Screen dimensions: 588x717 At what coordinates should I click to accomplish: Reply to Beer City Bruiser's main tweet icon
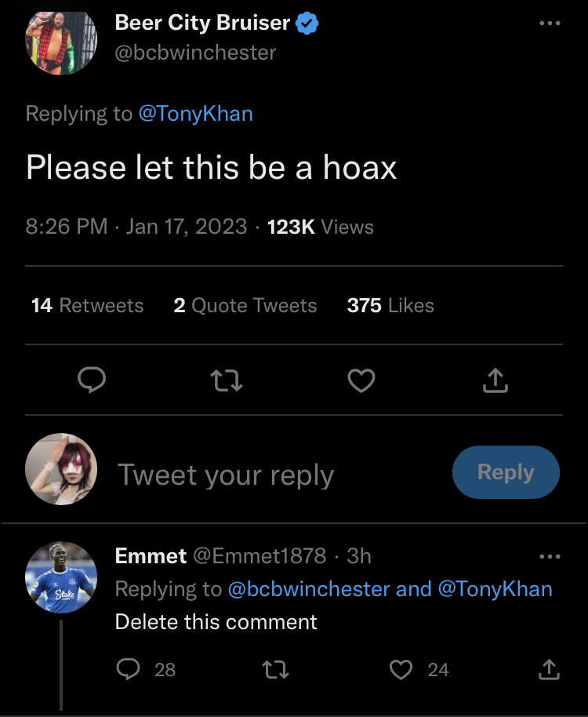coord(93,380)
